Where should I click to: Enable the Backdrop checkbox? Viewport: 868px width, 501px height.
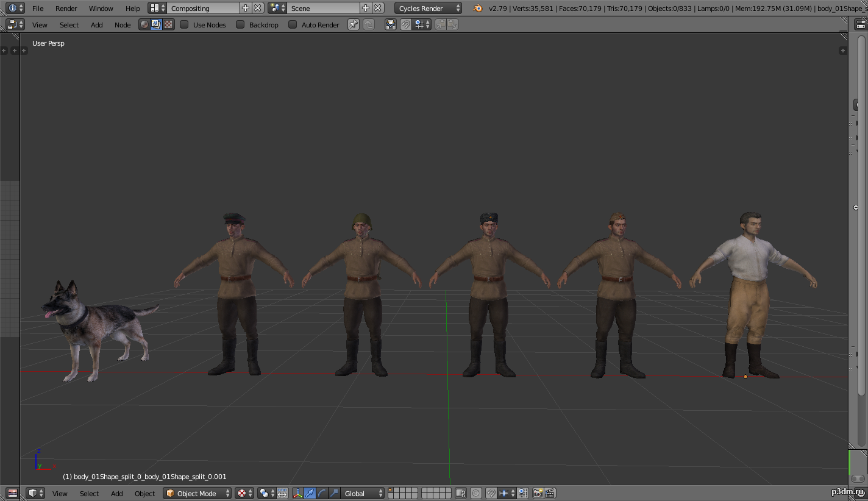[240, 25]
